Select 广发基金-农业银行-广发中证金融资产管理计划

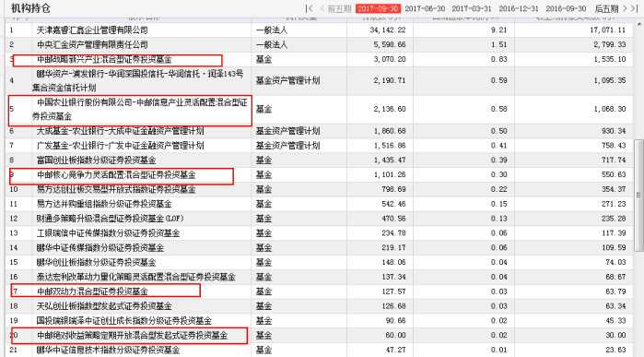pyautogui.click(x=120, y=145)
